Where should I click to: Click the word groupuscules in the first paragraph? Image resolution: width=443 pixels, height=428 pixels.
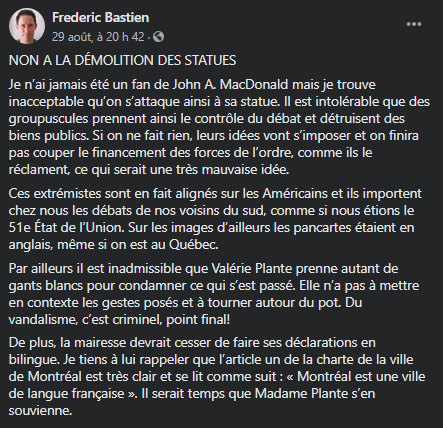[x=48, y=119]
